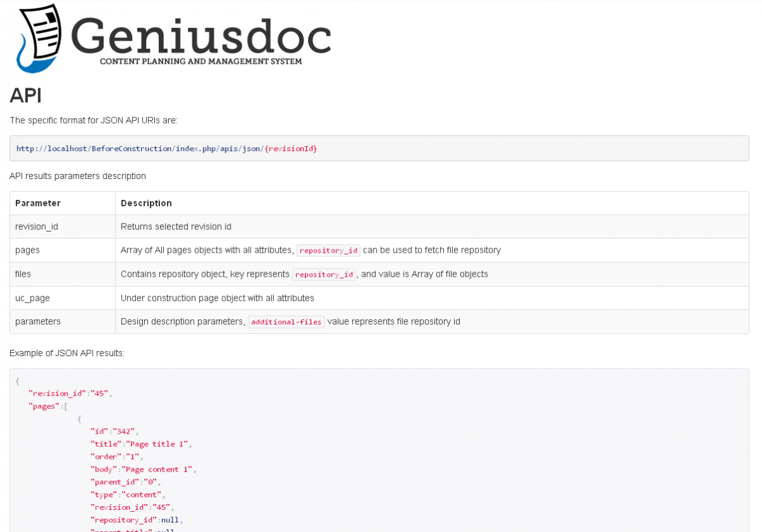Click the additional-files code tag
The image size is (762, 532).
(286, 322)
